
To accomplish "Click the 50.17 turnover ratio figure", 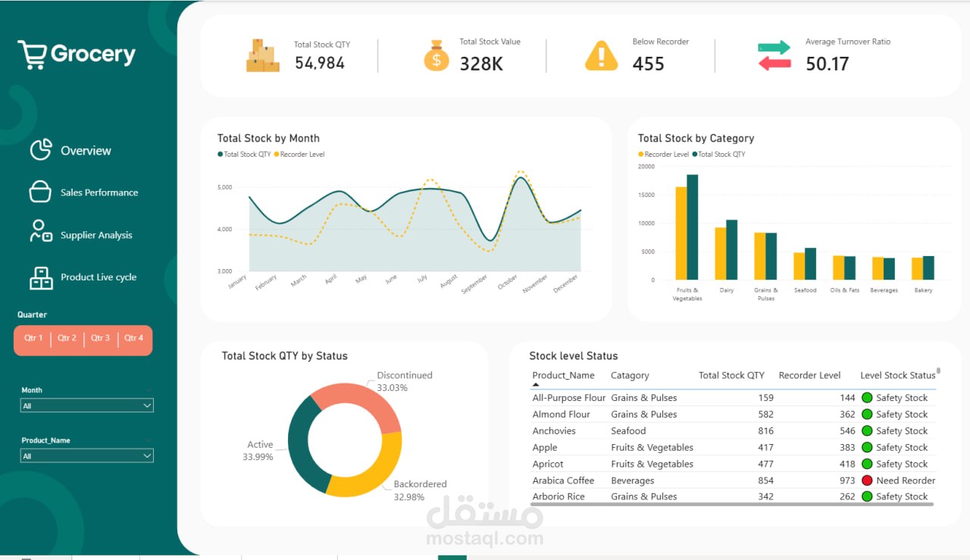I will click(828, 64).
